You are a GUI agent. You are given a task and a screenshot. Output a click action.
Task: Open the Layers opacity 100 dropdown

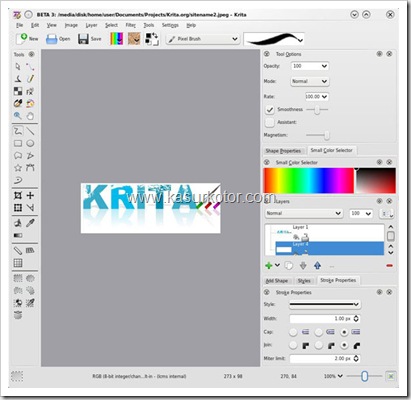coord(361,213)
